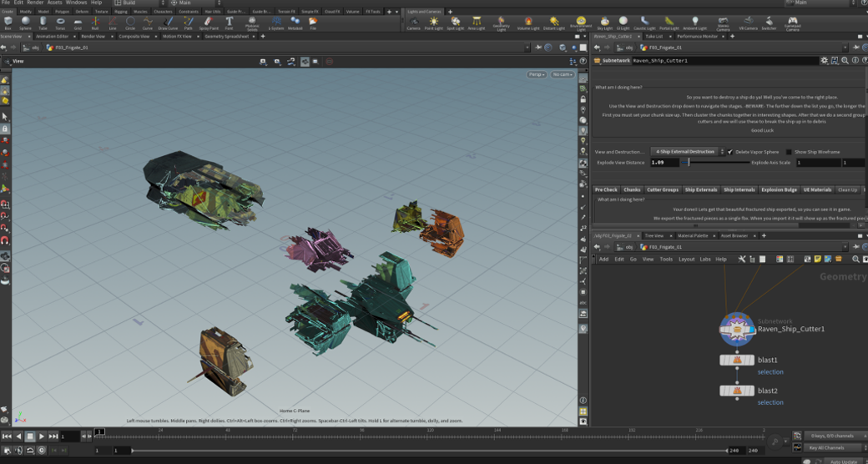This screenshot has height=464, width=868.
Task: Add a Point Light from the shelf
Action: coord(433,23)
